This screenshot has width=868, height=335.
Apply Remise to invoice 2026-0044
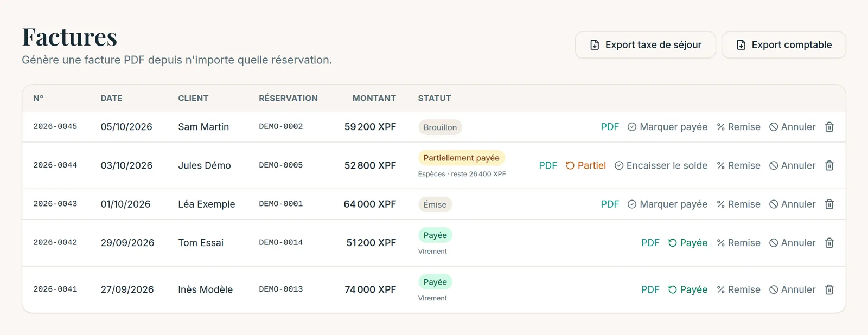tap(738, 165)
